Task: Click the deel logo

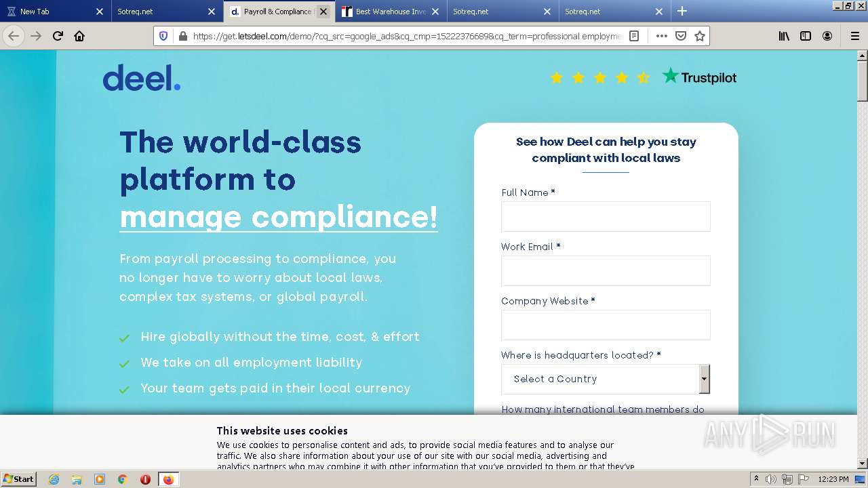Action: pyautogui.click(x=142, y=77)
